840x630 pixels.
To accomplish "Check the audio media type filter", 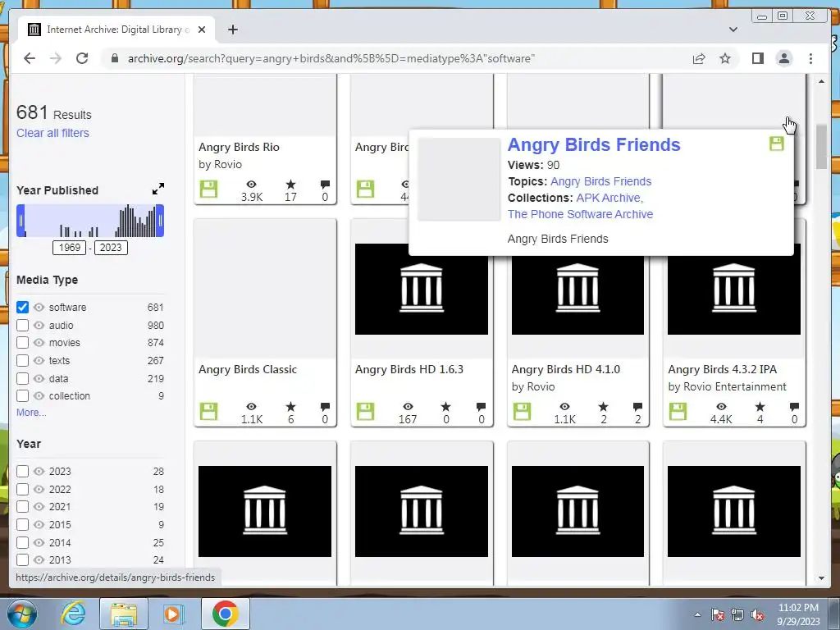I will click(22, 325).
